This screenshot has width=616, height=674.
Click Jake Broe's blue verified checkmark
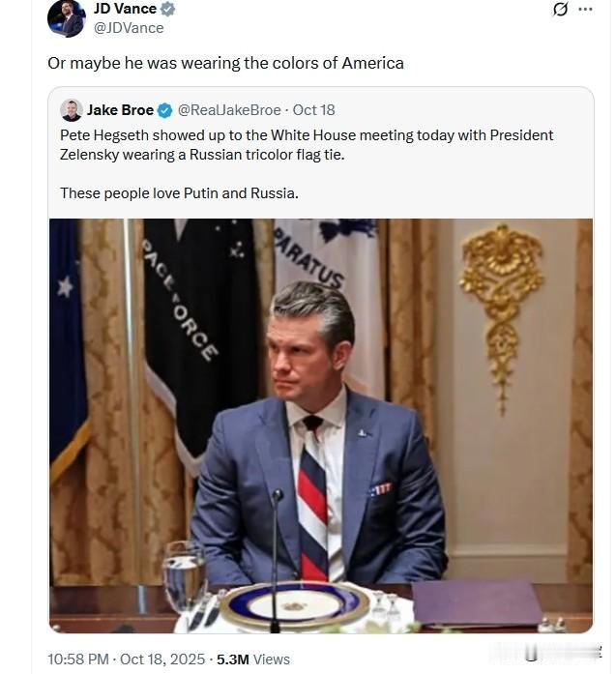(164, 110)
